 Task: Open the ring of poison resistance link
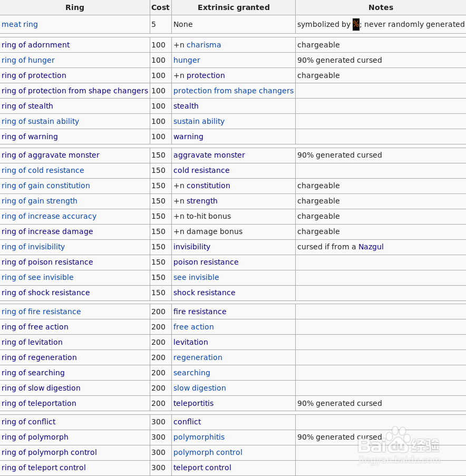[x=47, y=262]
